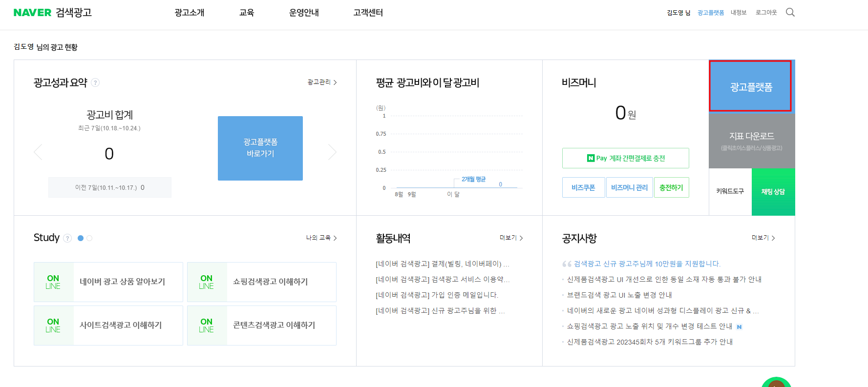Click the Study help question icon
Viewport: 868px width, 387px height.
[68, 238]
